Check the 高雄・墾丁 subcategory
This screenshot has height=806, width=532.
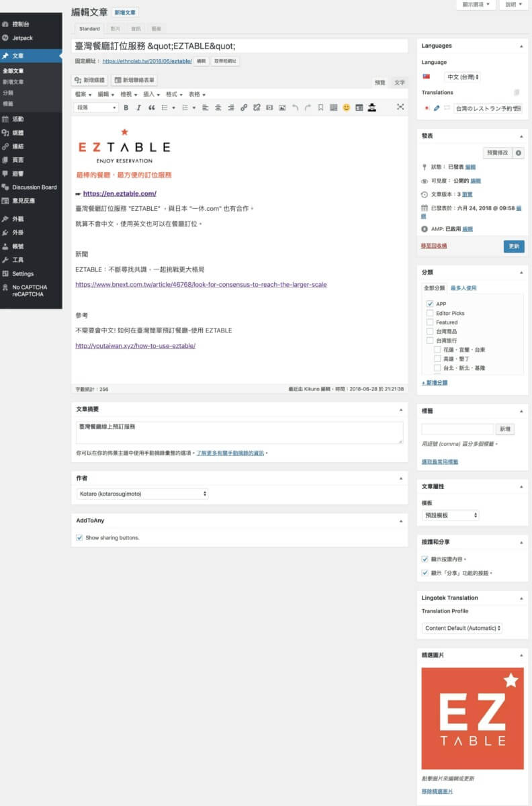[438, 359]
